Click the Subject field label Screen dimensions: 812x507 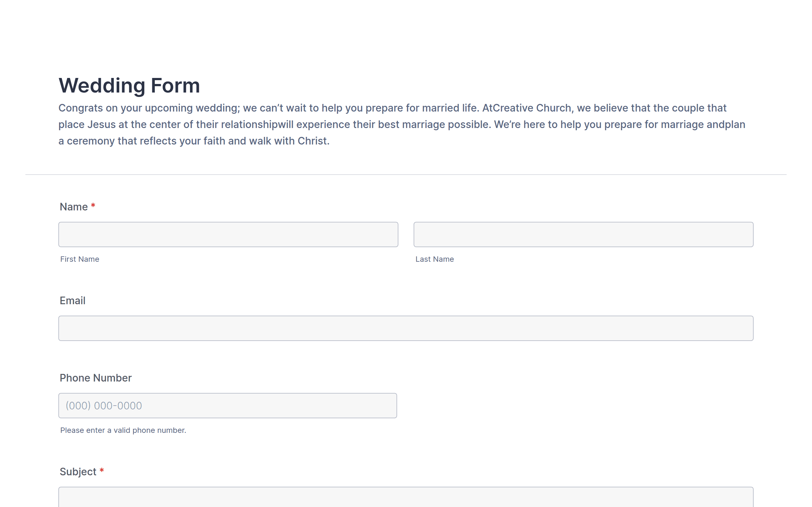coord(78,472)
